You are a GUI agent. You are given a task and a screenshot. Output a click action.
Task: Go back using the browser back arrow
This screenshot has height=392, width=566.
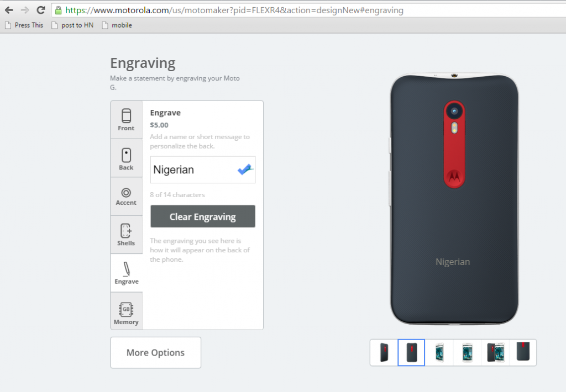tap(9, 10)
